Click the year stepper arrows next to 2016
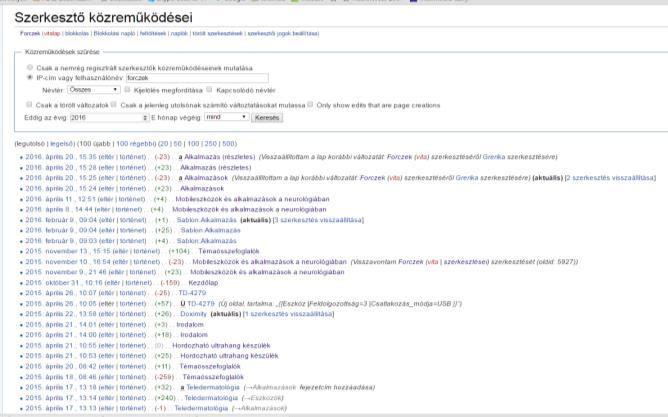 click(145, 118)
